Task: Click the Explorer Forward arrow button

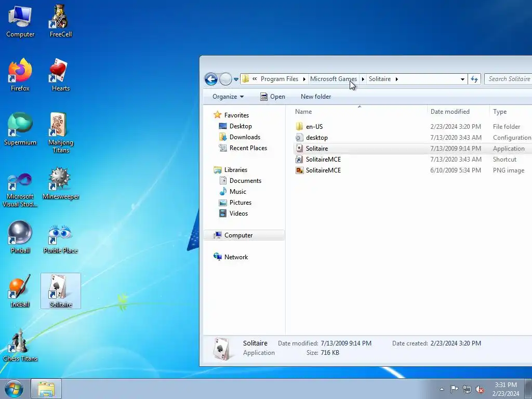Action: 225,79
